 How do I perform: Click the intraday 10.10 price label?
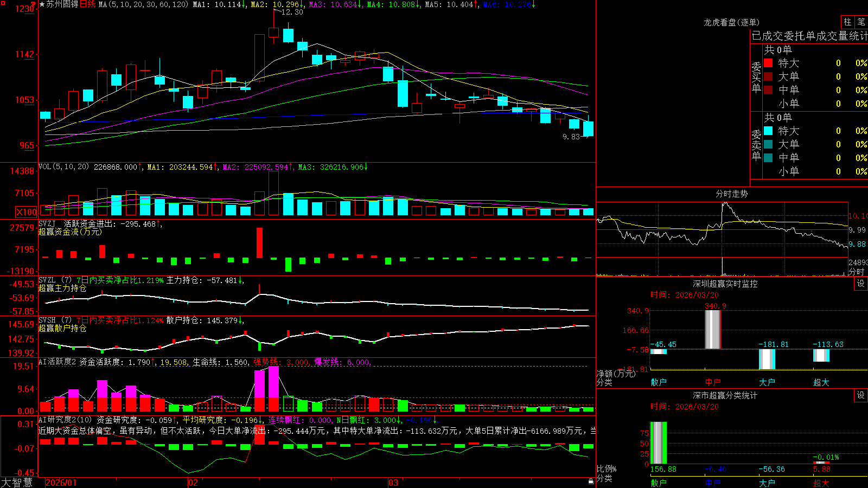(858, 216)
